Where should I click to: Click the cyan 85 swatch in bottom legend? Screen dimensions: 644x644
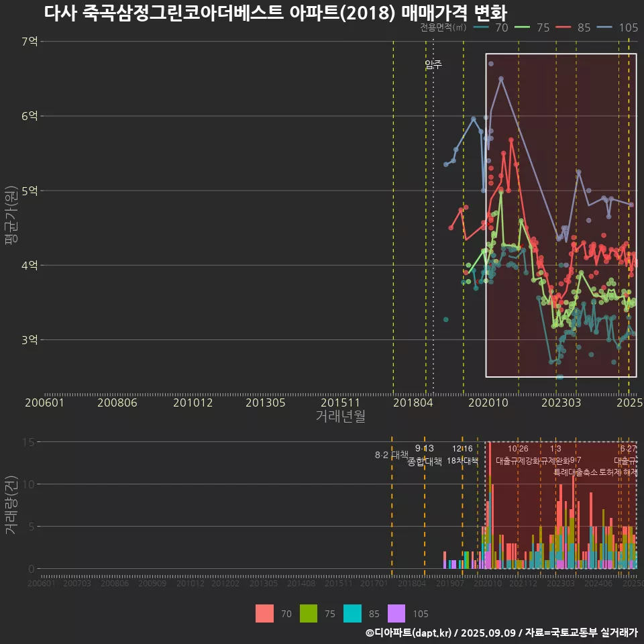352,614
